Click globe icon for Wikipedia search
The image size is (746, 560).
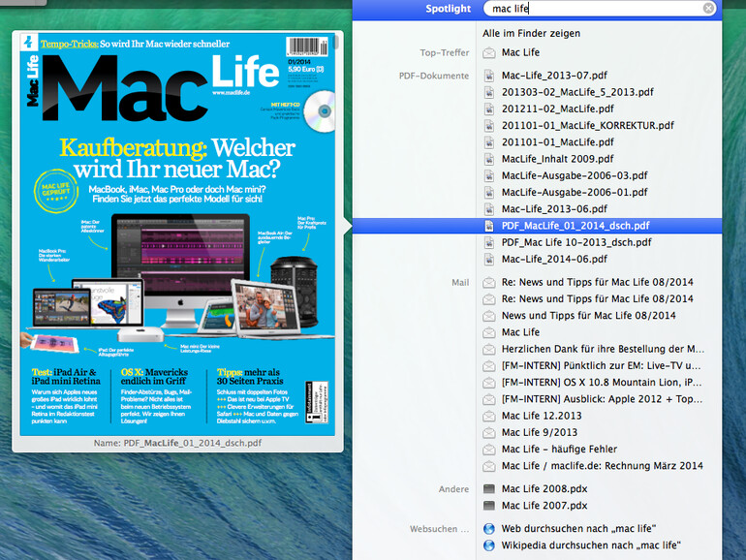click(x=488, y=545)
